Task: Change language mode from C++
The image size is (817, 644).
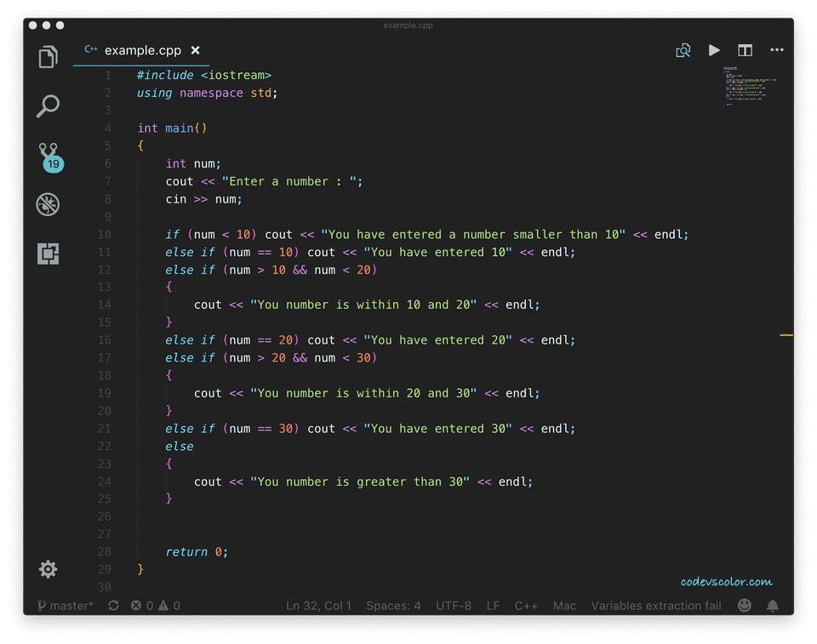Action: [526, 605]
